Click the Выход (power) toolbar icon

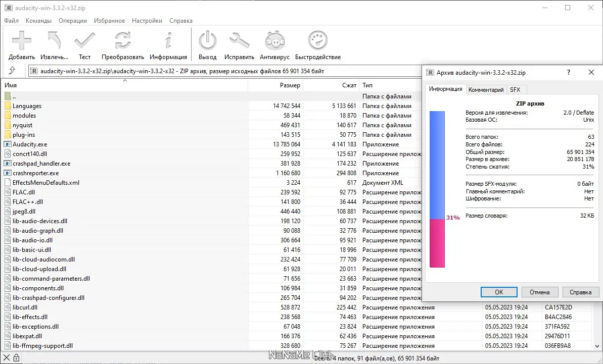click(208, 40)
